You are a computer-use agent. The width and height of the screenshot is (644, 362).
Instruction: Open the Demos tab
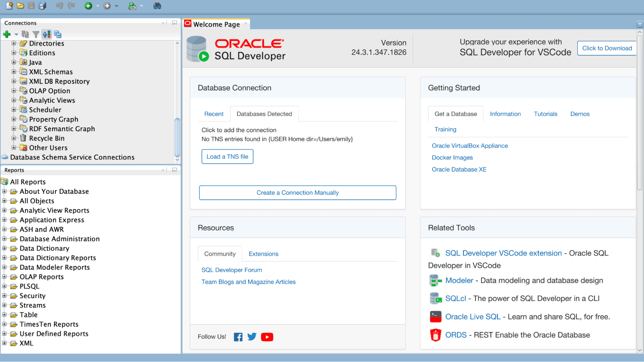click(x=580, y=114)
